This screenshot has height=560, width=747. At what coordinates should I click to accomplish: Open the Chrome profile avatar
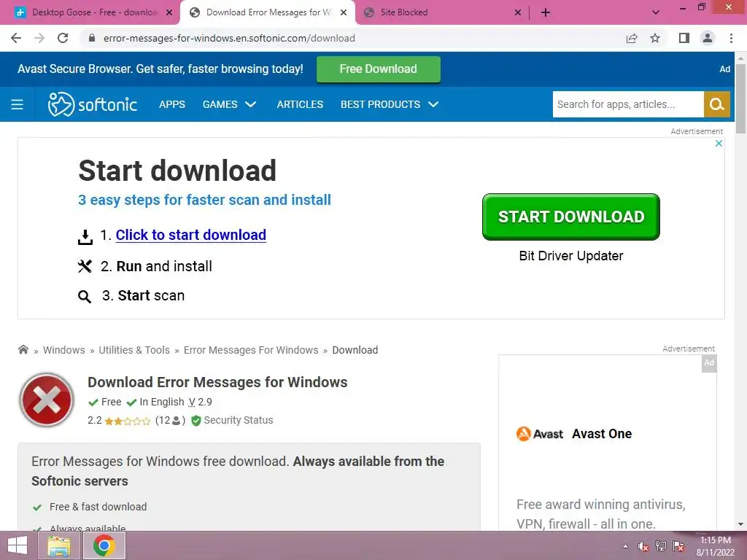(708, 38)
